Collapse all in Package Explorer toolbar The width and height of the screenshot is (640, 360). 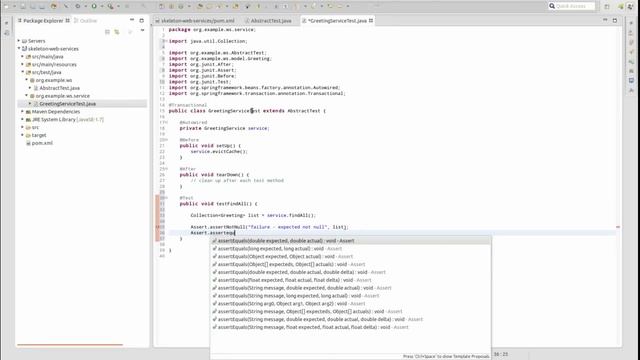[x=107, y=31]
